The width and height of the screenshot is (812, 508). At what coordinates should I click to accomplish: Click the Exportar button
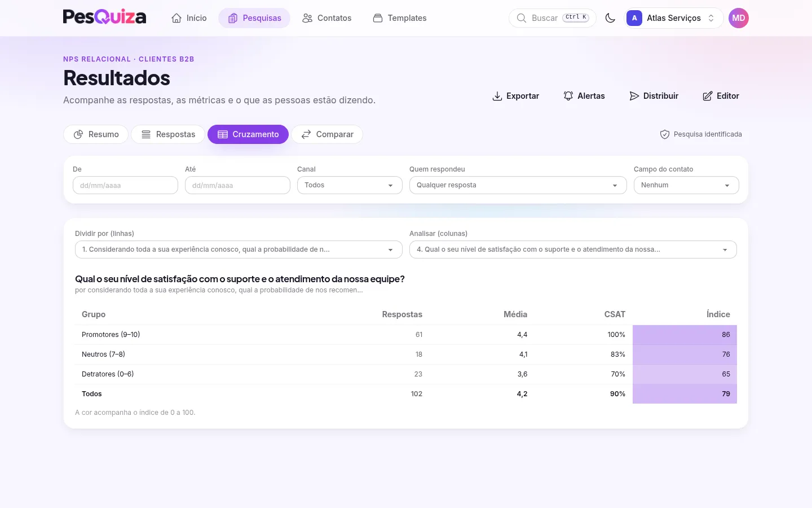[x=515, y=96]
